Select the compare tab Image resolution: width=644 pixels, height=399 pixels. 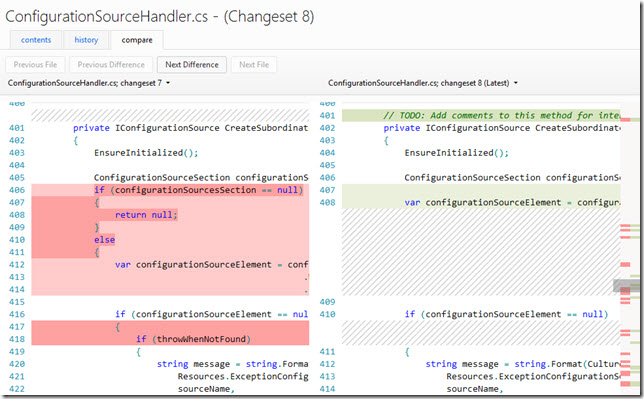click(137, 40)
